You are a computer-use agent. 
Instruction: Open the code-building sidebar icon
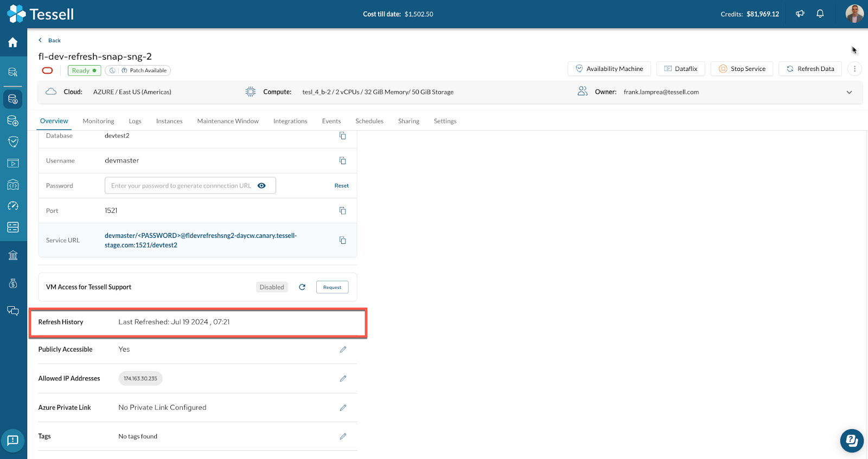pyautogui.click(x=13, y=184)
